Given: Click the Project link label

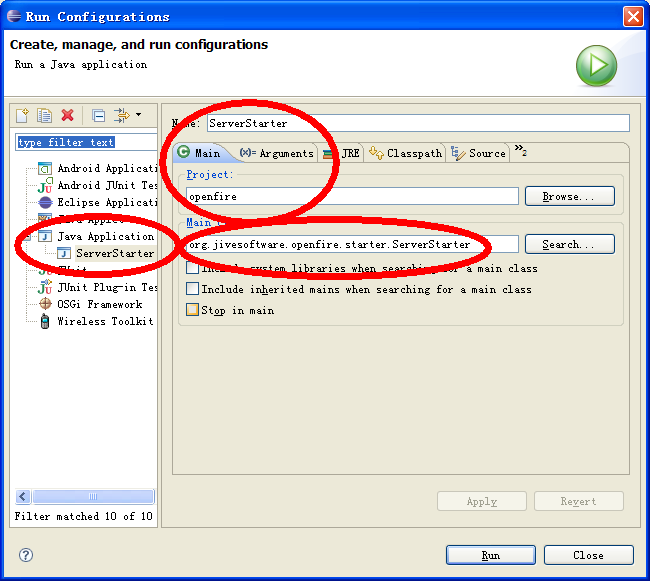Looking at the screenshot, I should [x=209, y=174].
